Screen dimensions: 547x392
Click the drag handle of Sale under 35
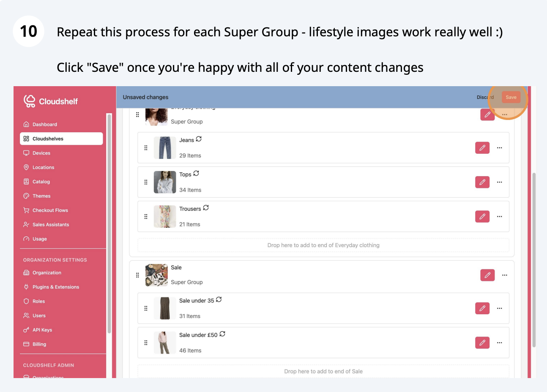coord(146,308)
